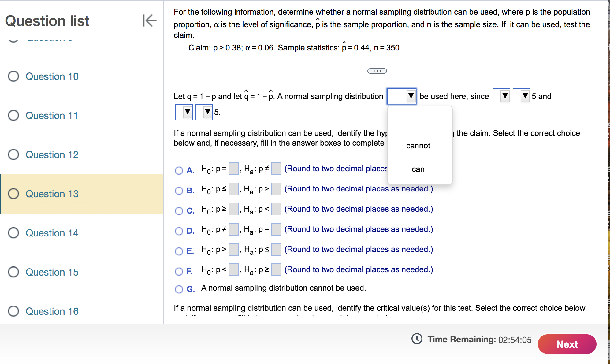Pick option E radio button
The width and height of the screenshot is (610, 364).
tap(179, 251)
